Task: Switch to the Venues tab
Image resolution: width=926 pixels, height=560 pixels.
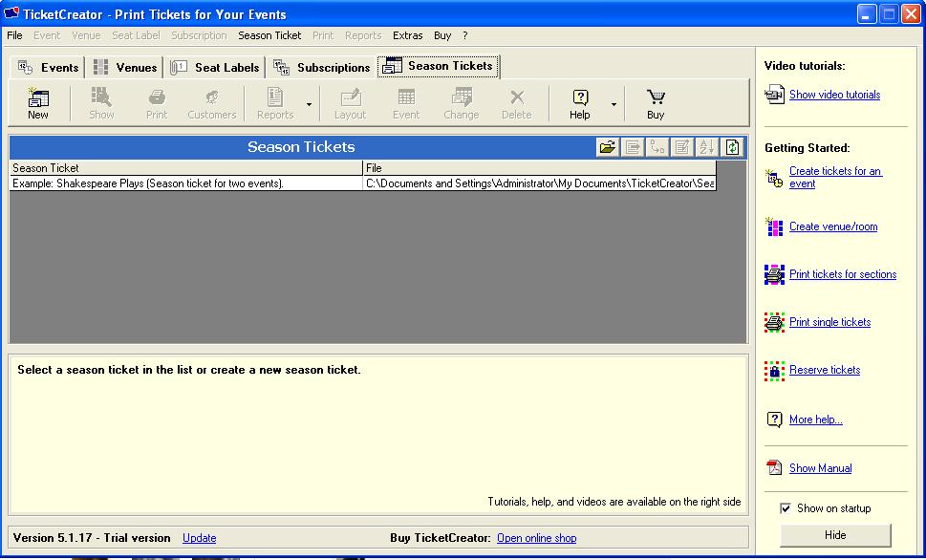Action: tap(125, 67)
